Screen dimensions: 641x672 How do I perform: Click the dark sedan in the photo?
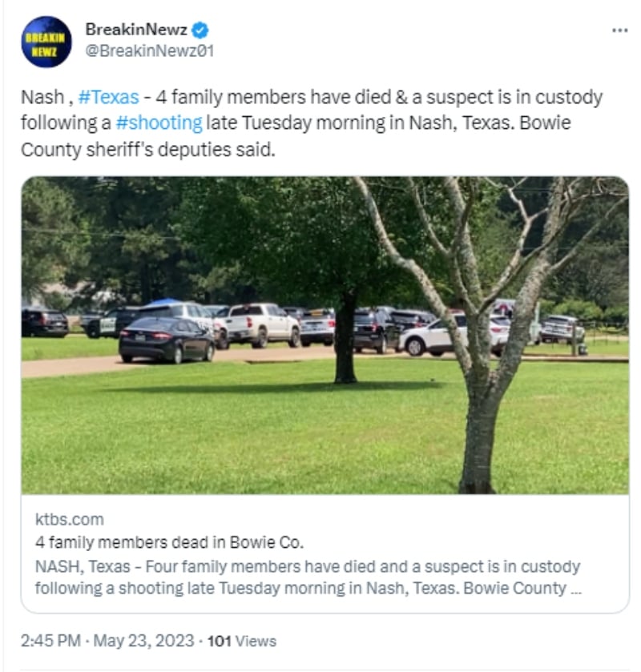point(167,340)
